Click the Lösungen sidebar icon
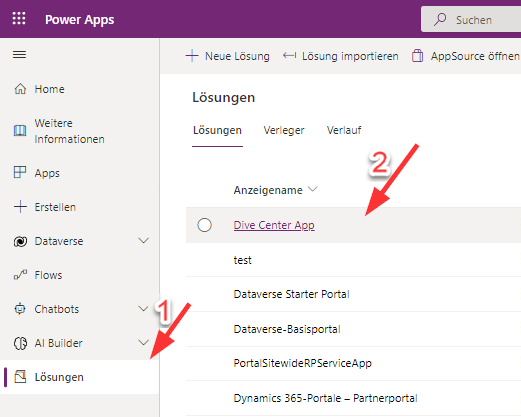This screenshot has height=417, width=521. (x=20, y=377)
